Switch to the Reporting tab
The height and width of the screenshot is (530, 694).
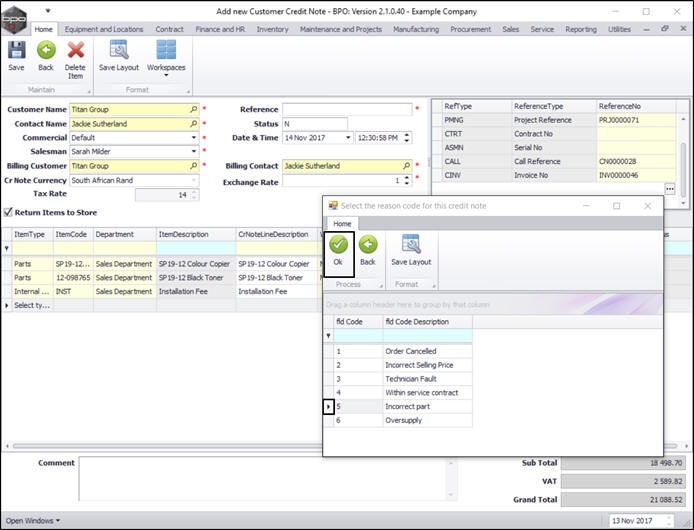click(x=581, y=29)
